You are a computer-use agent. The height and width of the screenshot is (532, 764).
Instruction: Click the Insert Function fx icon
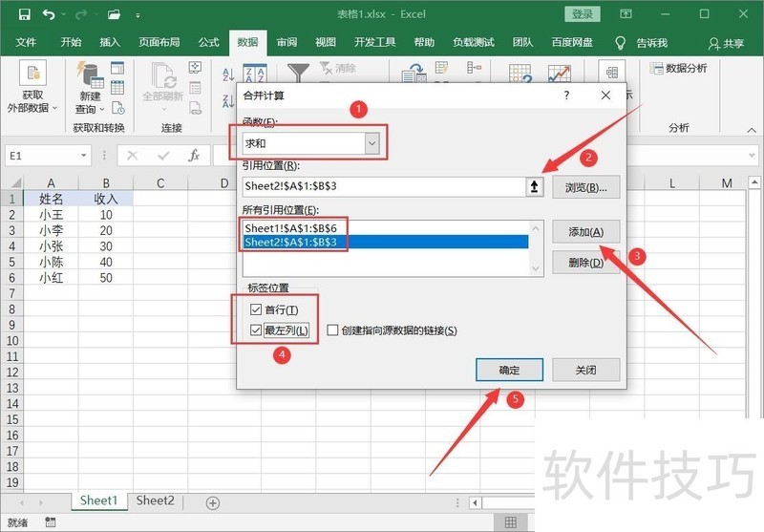coord(194,156)
